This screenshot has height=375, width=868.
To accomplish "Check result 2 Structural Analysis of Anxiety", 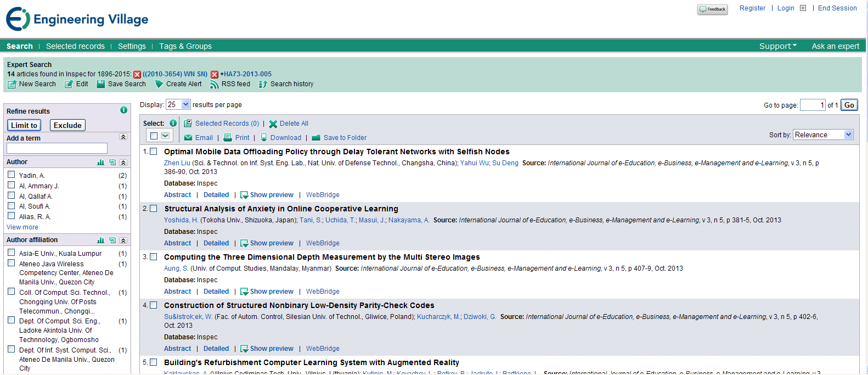I will click(154, 209).
